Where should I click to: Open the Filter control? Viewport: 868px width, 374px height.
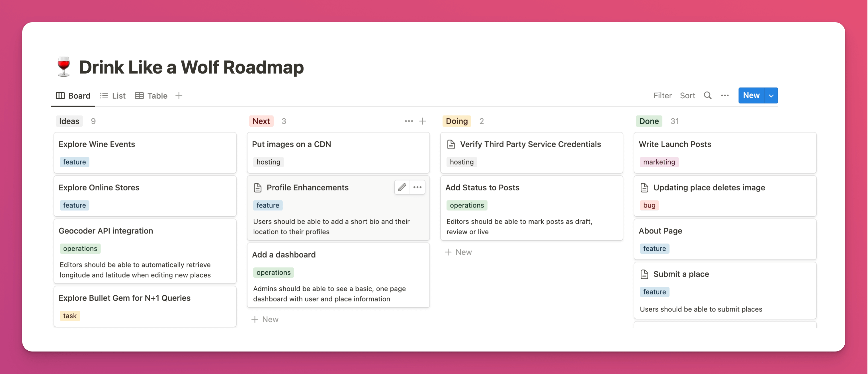point(662,95)
